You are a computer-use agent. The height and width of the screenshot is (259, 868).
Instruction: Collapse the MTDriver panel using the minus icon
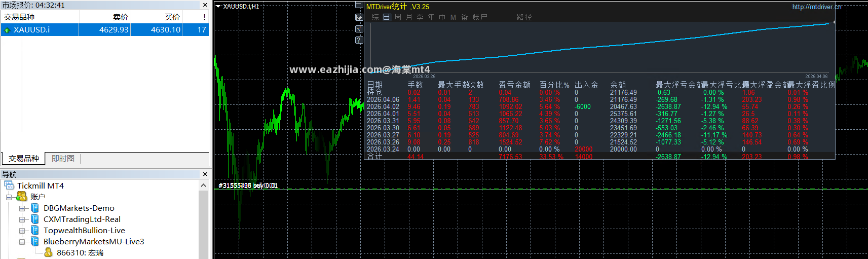point(359,6)
